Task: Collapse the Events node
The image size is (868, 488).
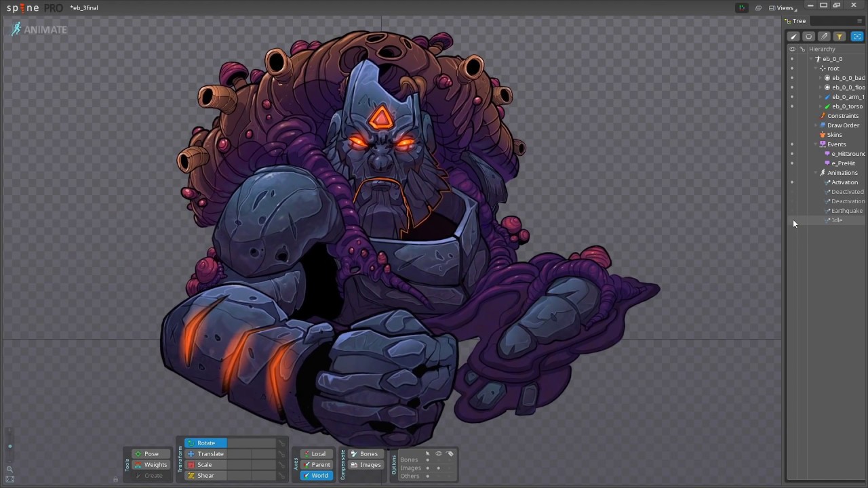Action: tap(816, 144)
